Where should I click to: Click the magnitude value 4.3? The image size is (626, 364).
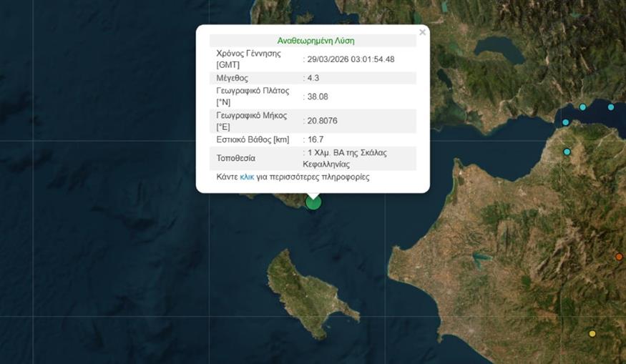click(315, 78)
